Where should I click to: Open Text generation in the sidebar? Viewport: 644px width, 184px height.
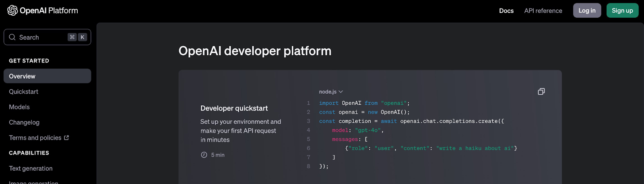pyautogui.click(x=31, y=168)
